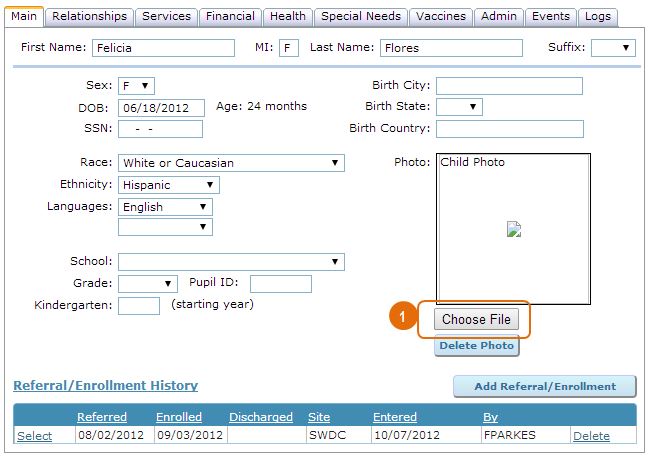The width and height of the screenshot is (651, 459).
Task: Open the Grade dropdown
Action: (147, 284)
